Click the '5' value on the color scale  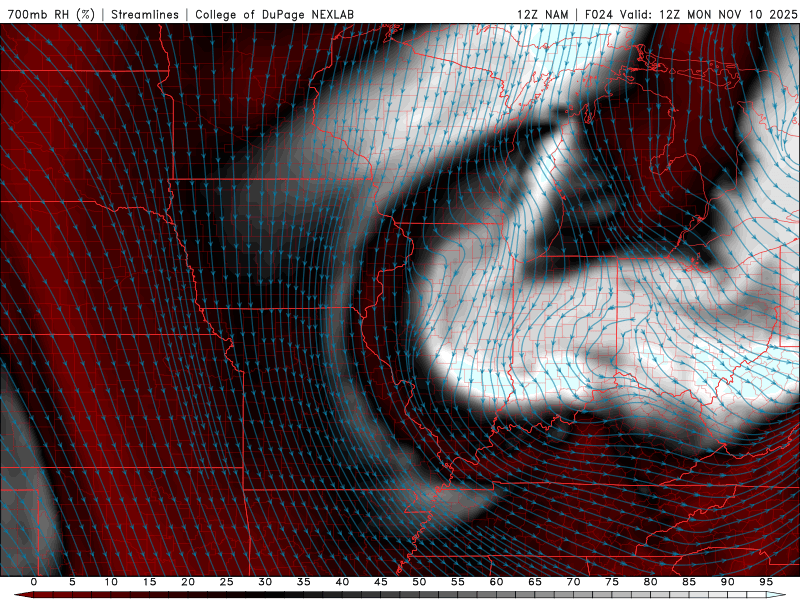tap(72, 582)
